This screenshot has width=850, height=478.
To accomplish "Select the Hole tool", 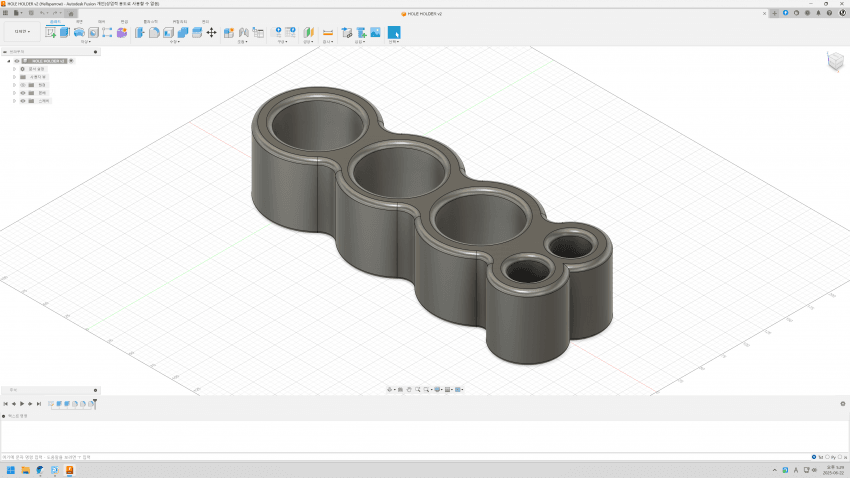I will (93, 33).
